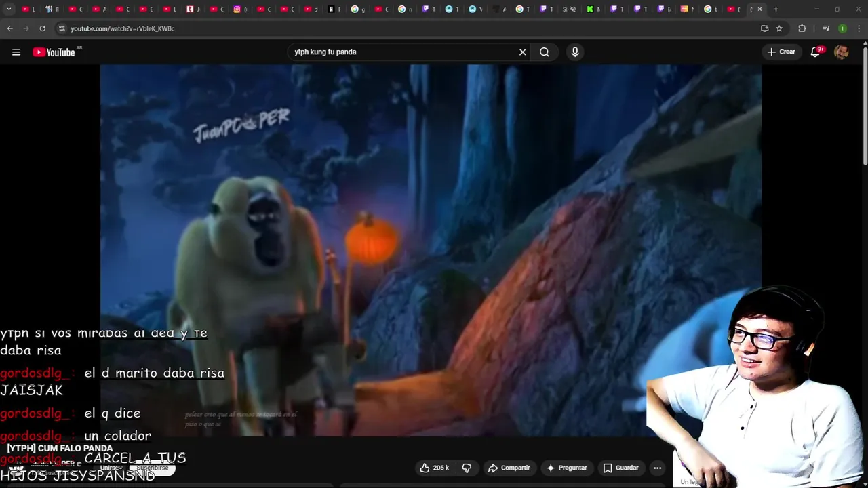
Task: Click the page vertical scrollbar
Action: pyautogui.click(x=865, y=105)
